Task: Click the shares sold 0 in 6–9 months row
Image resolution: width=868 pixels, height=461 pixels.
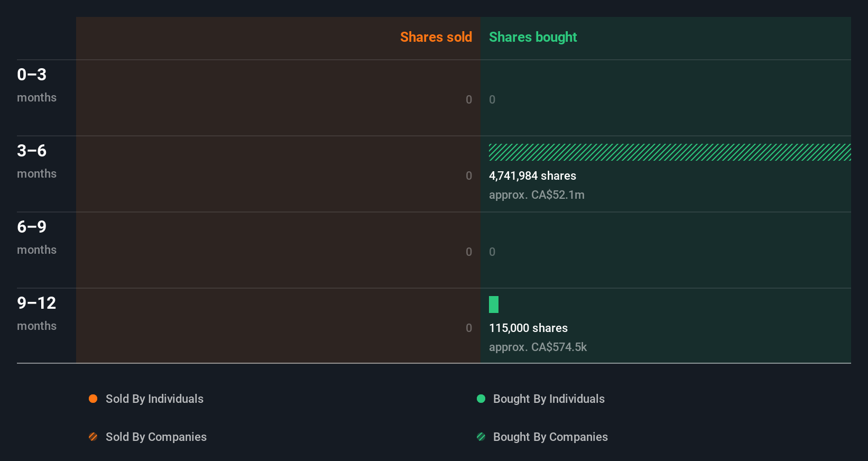Action: click(469, 252)
